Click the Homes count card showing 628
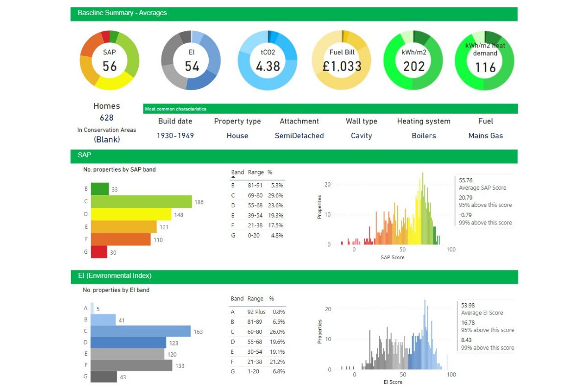Screen dimensions: 588x392 pos(106,118)
